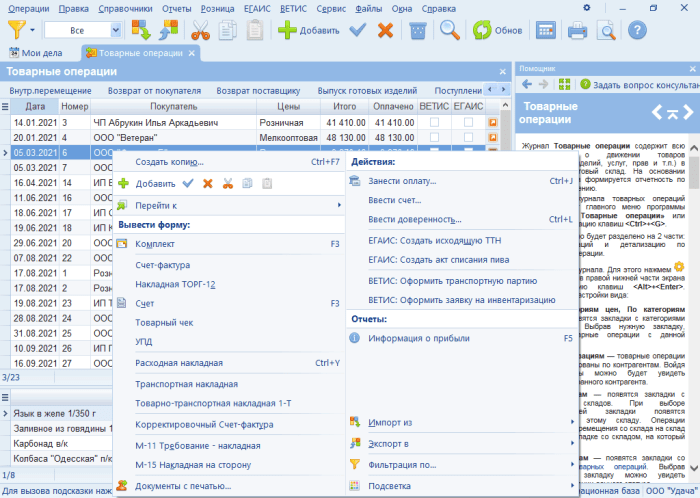Viewport: 700px width, 498px height.
Task: Click the green plus Добавить toolbar button
Action: click(x=308, y=30)
